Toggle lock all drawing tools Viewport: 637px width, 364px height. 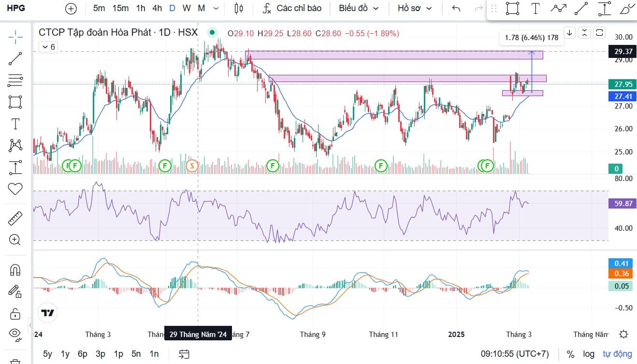(x=15, y=313)
